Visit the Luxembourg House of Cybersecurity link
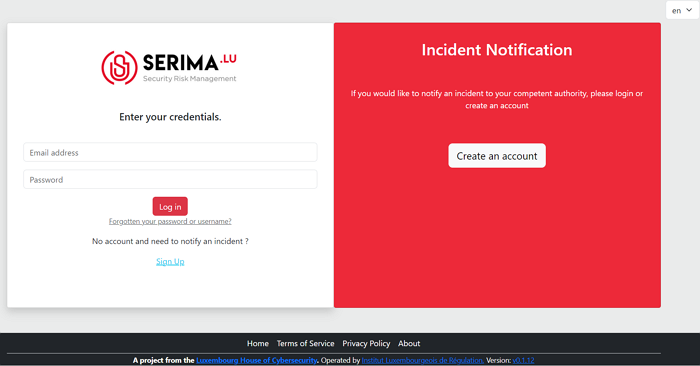700x366 pixels. tap(257, 360)
